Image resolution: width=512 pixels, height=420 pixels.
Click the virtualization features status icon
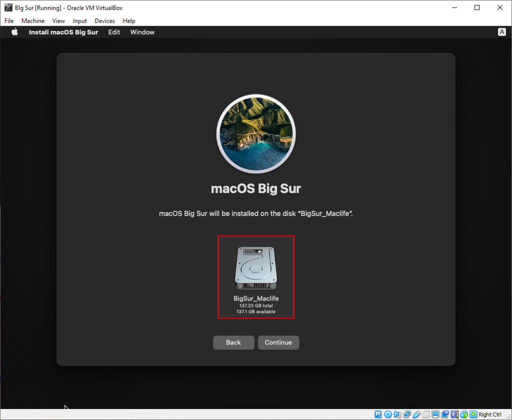click(x=453, y=414)
